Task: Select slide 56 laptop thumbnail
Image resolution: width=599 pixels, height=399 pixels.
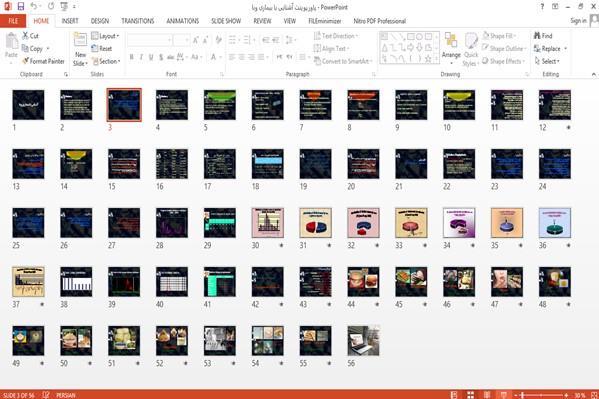Action: point(363,341)
